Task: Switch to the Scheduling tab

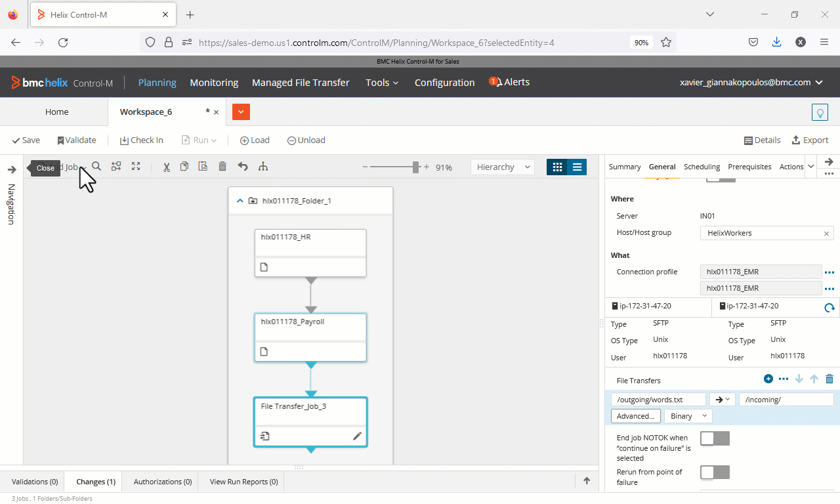Action: coord(702,167)
